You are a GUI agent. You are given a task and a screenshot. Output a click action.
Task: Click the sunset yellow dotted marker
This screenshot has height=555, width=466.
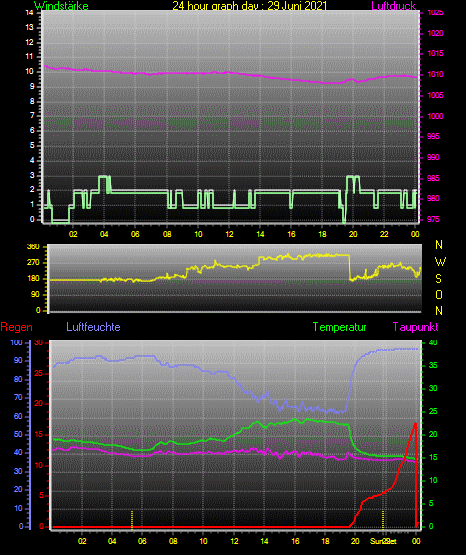[x=383, y=520]
